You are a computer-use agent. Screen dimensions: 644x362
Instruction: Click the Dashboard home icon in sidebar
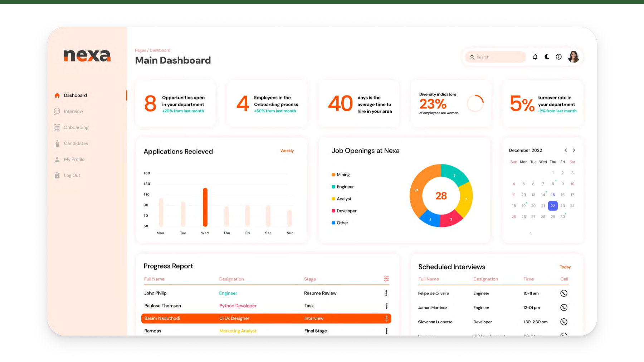pyautogui.click(x=57, y=96)
